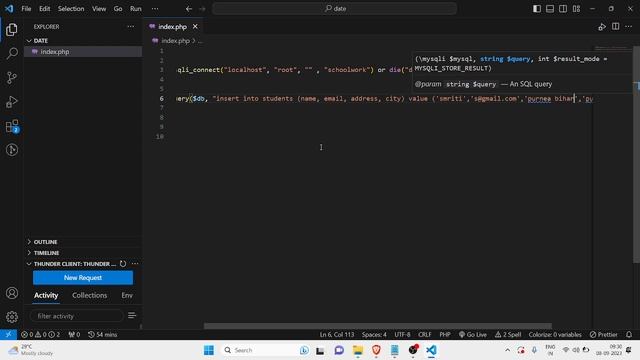This screenshot has height=360, width=640.
Task: Close the index.php editor tab
Action: [195, 27]
